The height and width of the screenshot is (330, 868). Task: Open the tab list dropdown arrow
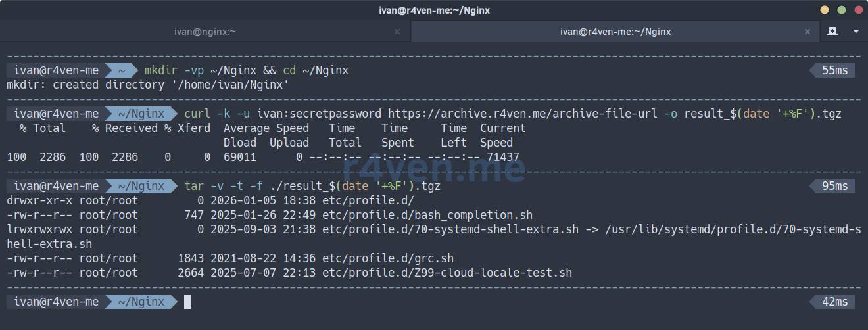click(x=856, y=31)
